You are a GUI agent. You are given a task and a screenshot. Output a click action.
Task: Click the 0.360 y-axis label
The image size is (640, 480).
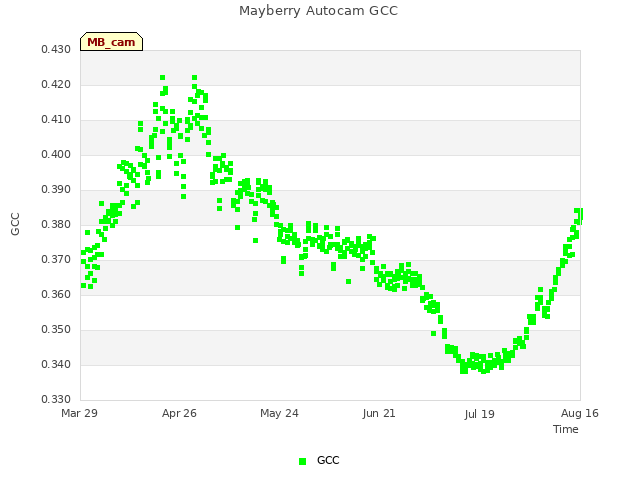(x=56, y=295)
